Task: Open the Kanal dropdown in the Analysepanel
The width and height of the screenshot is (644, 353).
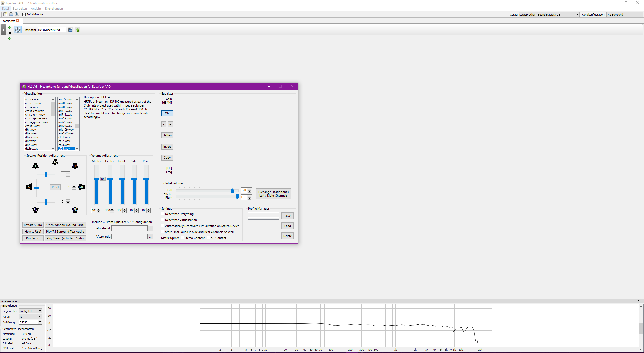Action: click(x=30, y=317)
